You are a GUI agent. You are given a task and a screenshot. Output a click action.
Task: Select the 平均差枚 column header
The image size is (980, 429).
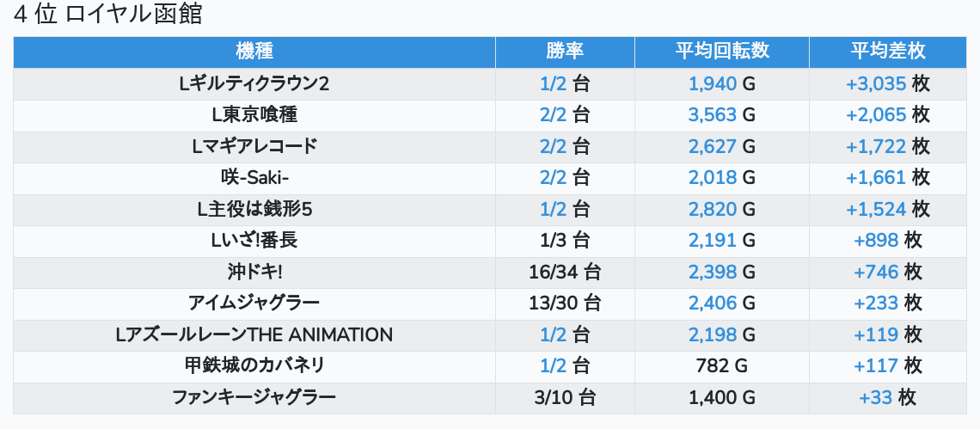[x=888, y=52]
